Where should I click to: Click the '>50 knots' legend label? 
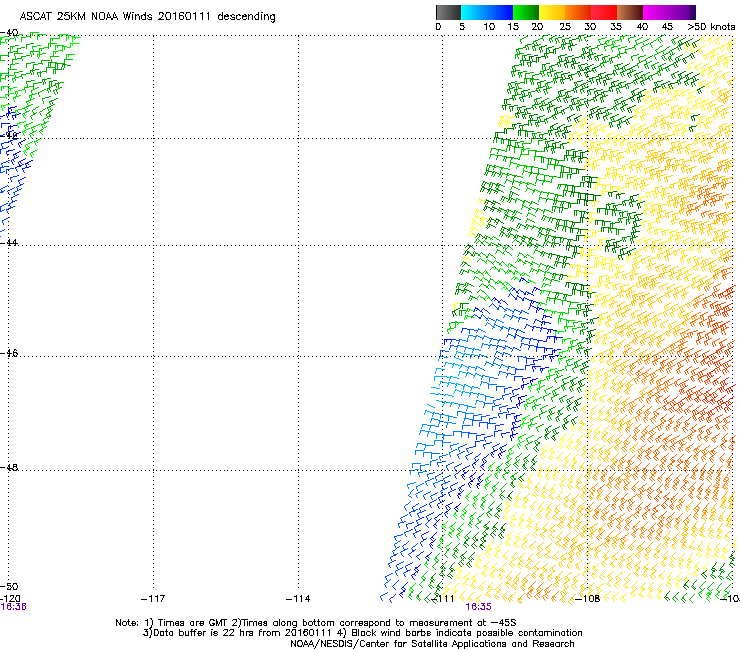(x=711, y=27)
